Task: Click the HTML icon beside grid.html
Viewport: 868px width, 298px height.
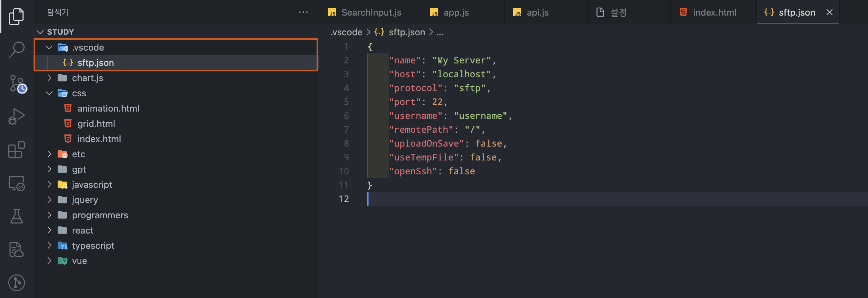Action: pos(68,124)
